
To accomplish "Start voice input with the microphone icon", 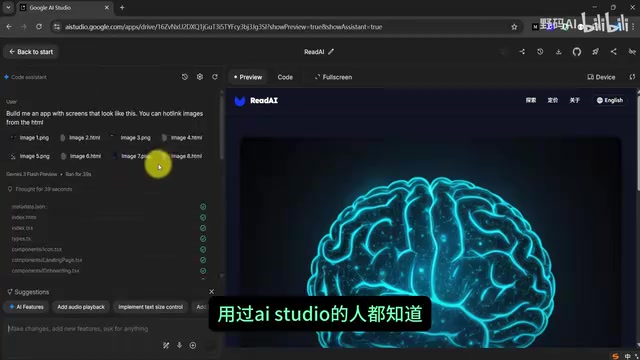I will coord(179,345).
